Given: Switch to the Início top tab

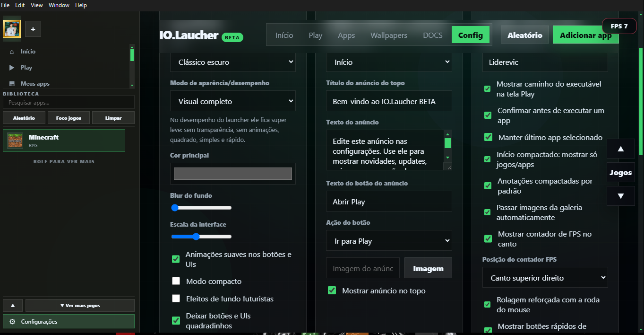Looking at the screenshot, I should [x=284, y=35].
